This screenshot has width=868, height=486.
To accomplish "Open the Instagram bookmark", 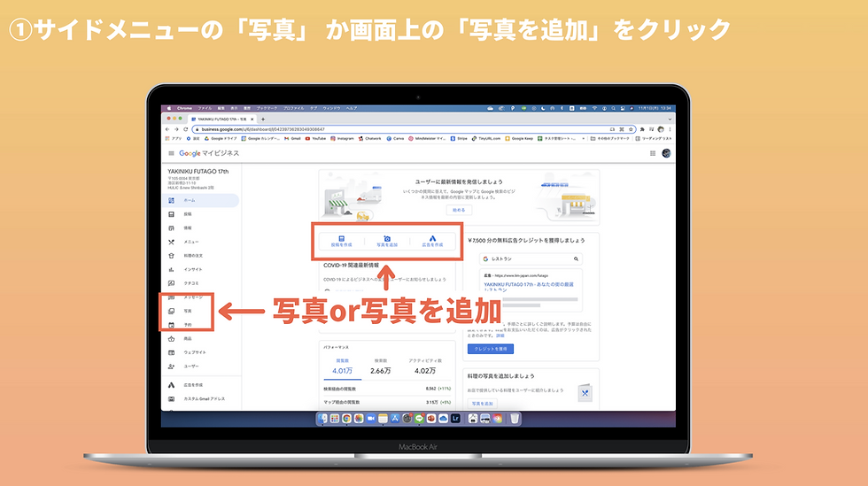I will [x=342, y=138].
